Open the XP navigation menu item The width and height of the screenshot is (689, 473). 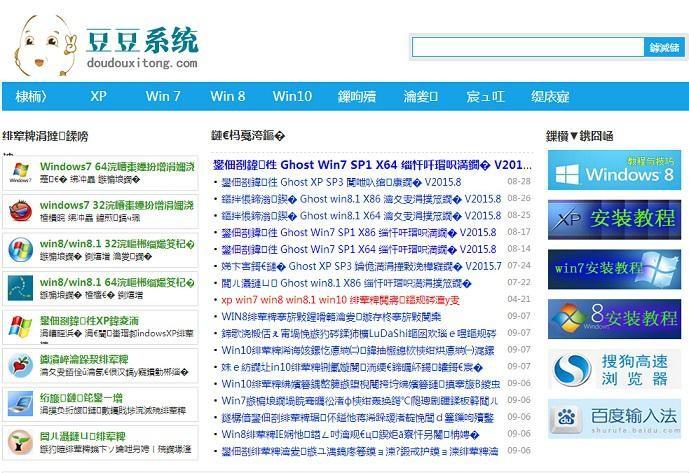click(x=98, y=96)
